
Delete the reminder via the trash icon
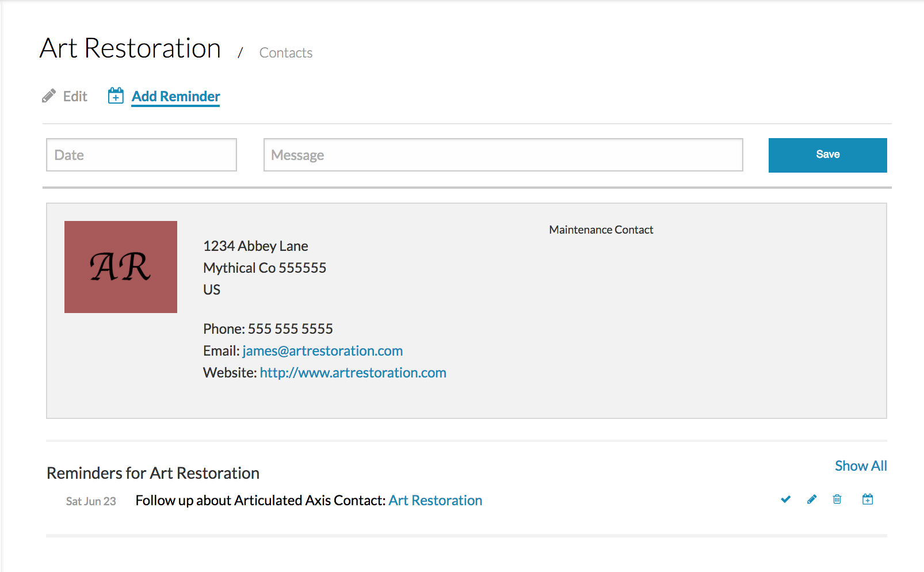coord(837,499)
